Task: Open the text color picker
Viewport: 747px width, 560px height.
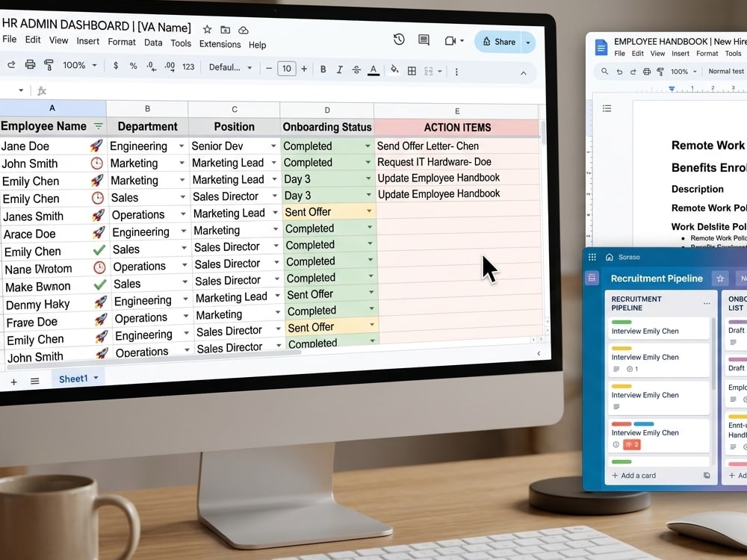Action: [x=373, y=70]
